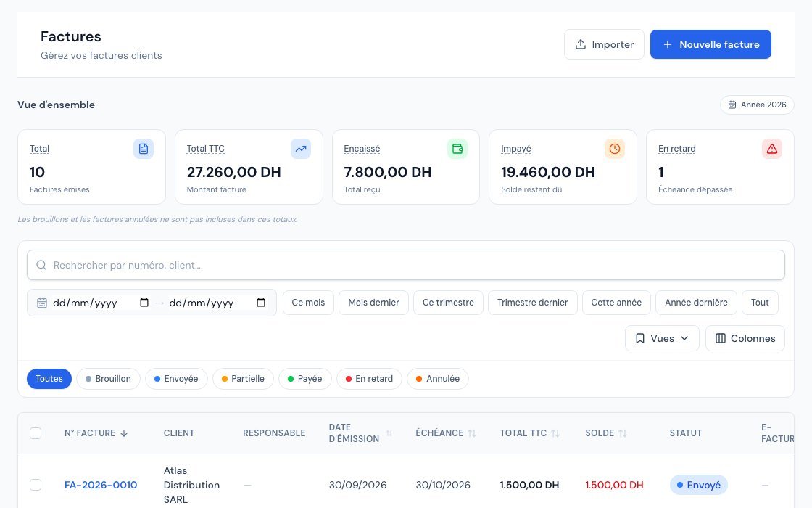Sort by Date d'émission column

pyautogui.click(x=389, y=433)
